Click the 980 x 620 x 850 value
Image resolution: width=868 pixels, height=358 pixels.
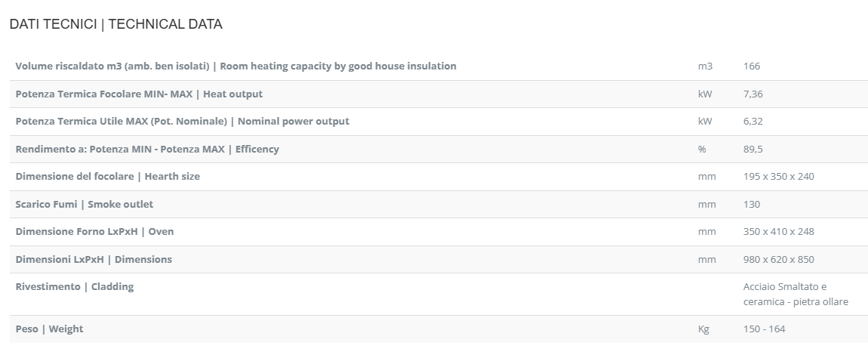(778, 260)
